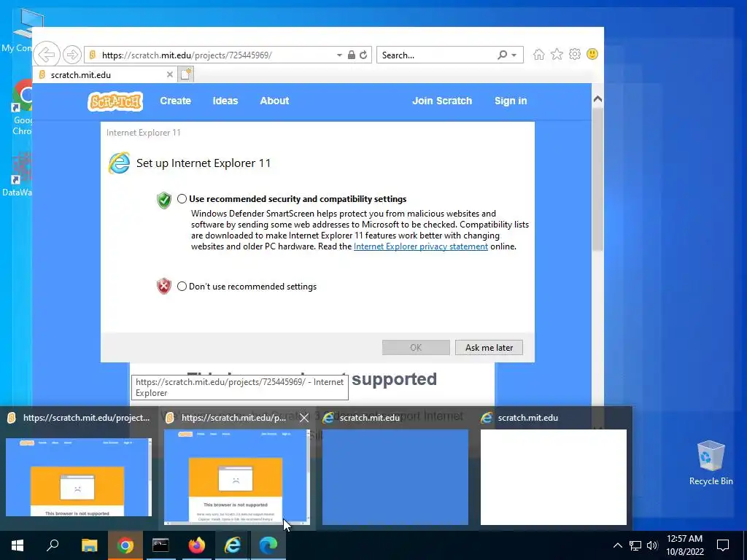The height and width of the screenshot is (560, 747).
Task: Go to IE home page icon
Action: [x=539, y=54]
